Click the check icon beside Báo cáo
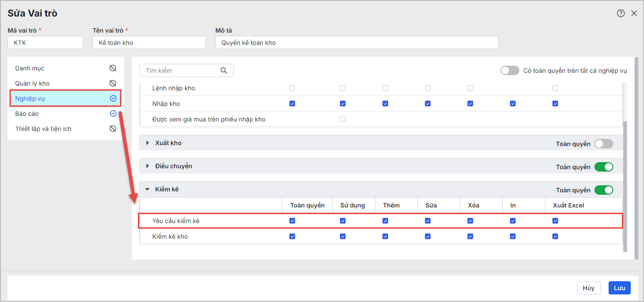This screenshot has width=644, height=302. tap(113, 113)
